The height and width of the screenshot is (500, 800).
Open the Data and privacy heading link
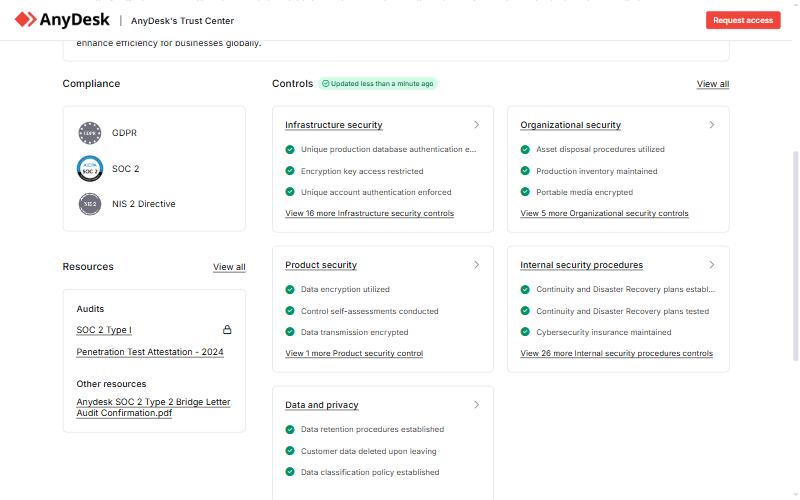[322, 405]
